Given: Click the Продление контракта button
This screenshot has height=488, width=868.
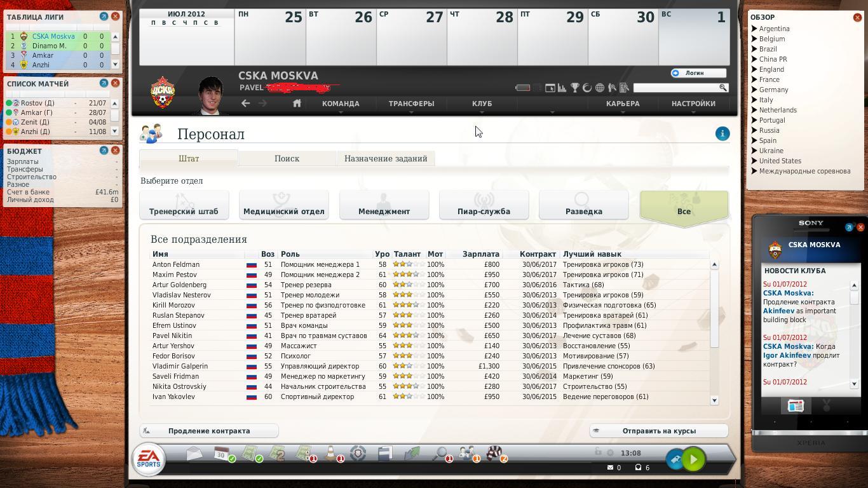Looking at the screenshot, I should coord(209,431).
